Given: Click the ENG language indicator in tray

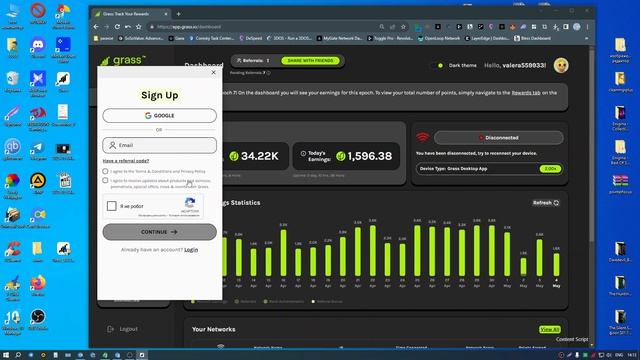Looking at the screenshot, I should point(619,355).
